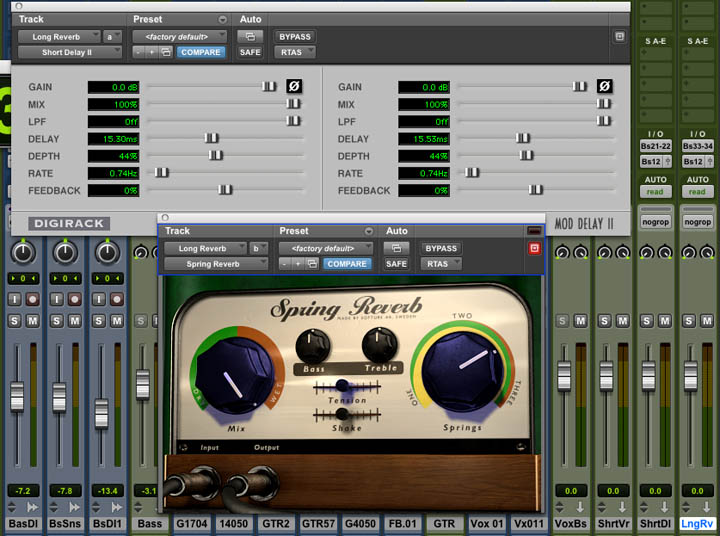Viewport: 720px width, 536px height.
Task: Open automation read mode on ShrtDl track
Action: (x=655, y=192)
